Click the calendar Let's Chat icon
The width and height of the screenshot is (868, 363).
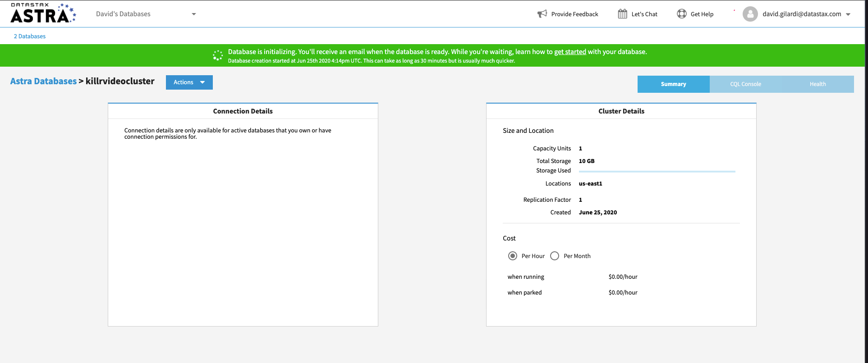(x=622, y=14)
